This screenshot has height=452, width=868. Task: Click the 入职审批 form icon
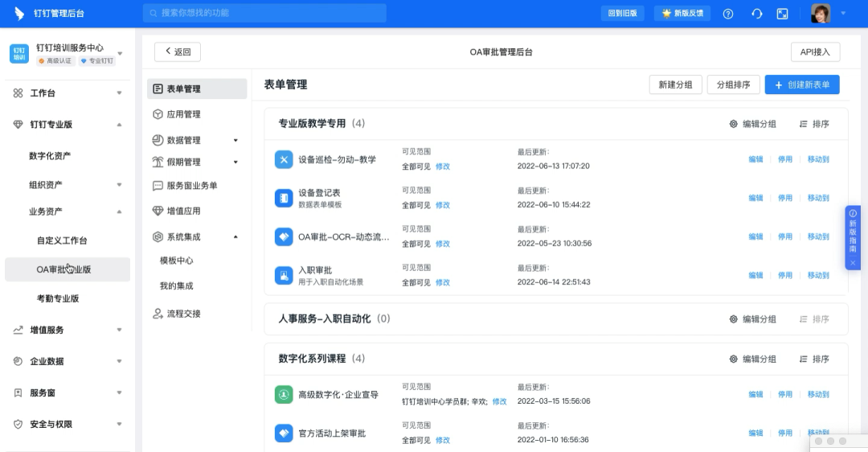(x=284, y=275)
